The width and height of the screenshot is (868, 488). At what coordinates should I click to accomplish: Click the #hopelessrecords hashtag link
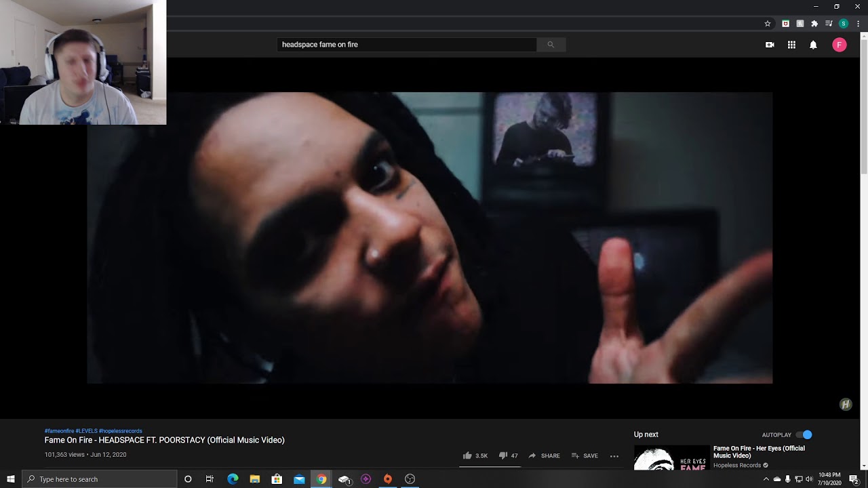coord(121,431)
